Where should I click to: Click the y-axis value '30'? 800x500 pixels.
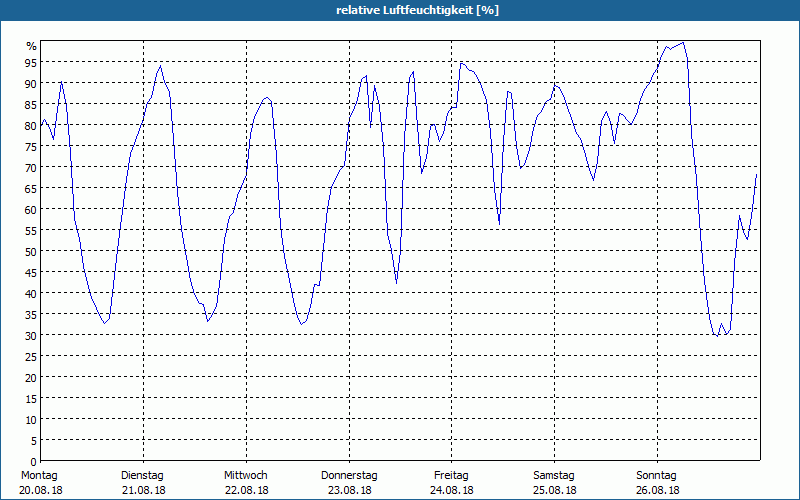[x=31, y=336]
